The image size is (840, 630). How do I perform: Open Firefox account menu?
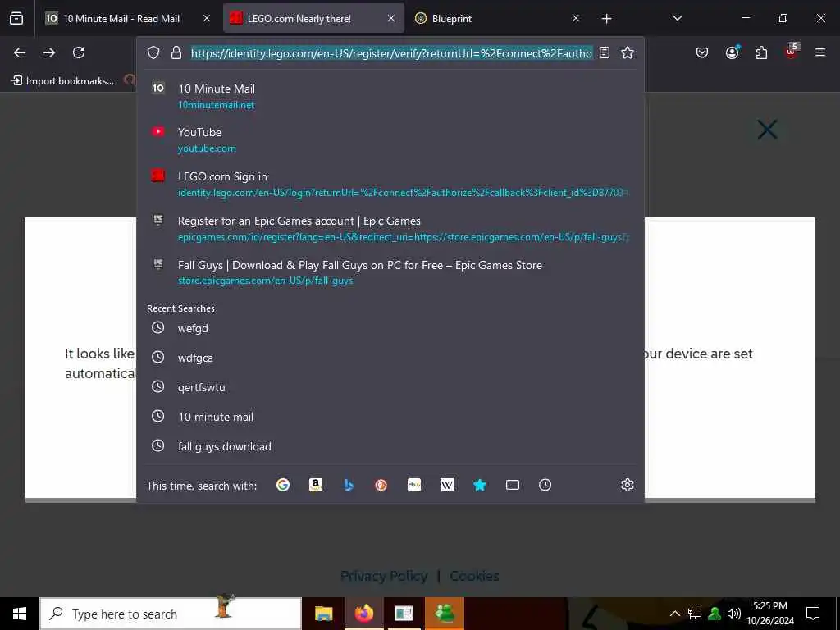click(732, 52)
